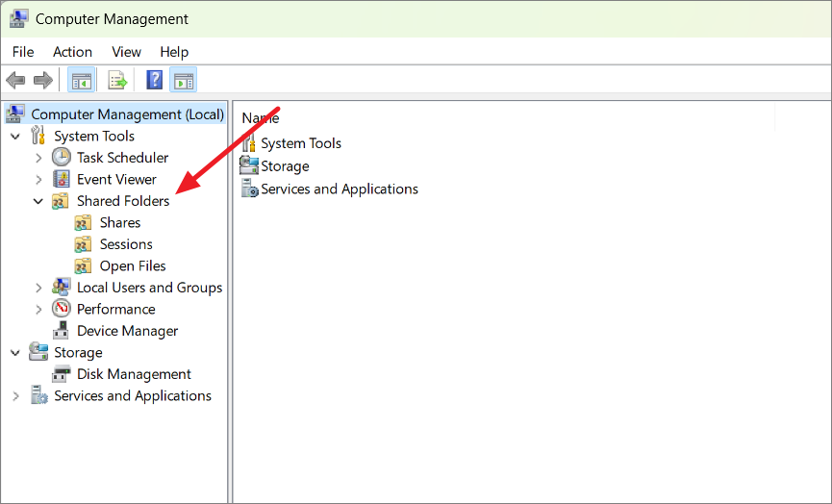Open the View menu

pyautogui.click(x=126, y=52)
